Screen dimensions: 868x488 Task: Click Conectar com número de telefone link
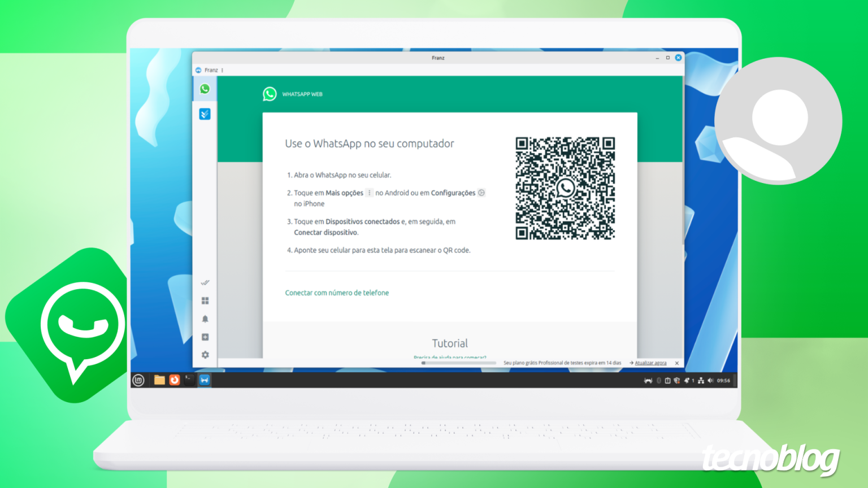(337, 293)
